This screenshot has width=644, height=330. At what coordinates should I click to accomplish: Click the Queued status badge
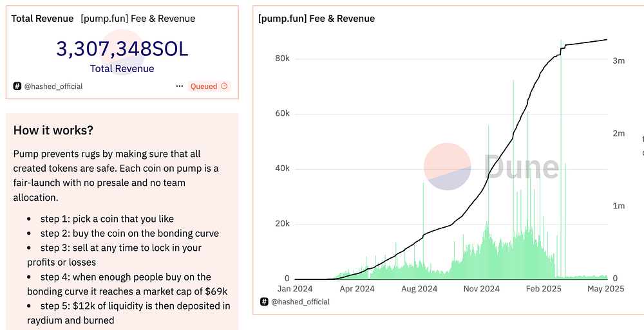coord(209,86)
